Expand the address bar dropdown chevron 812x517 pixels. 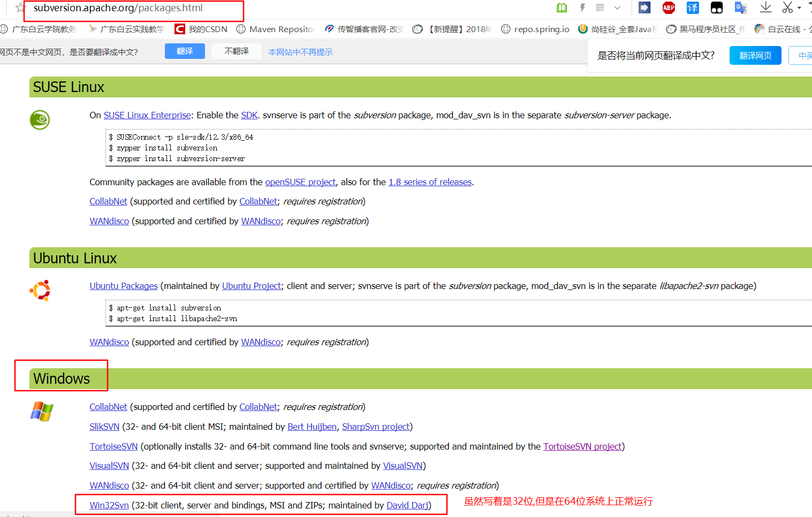pyautogui.click(x=617, y=7)
